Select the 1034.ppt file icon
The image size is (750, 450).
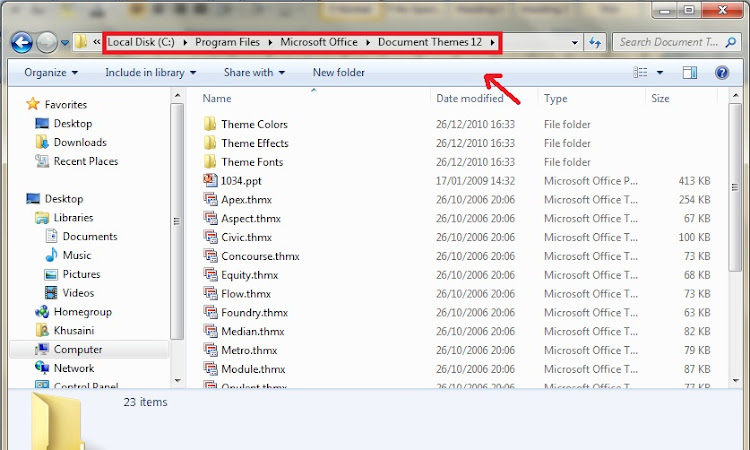(x=210, y=180)
